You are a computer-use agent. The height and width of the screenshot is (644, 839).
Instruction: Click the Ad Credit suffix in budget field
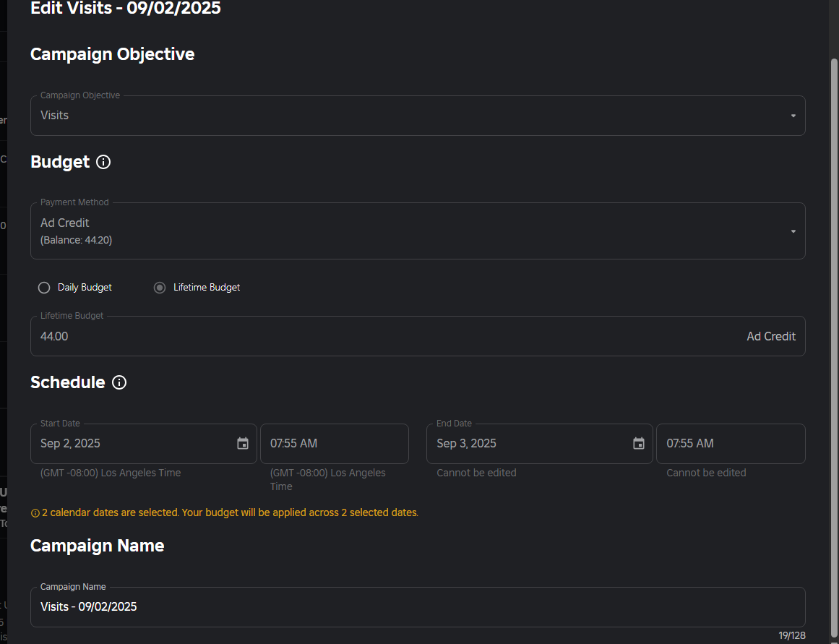(x=771, y=336)
